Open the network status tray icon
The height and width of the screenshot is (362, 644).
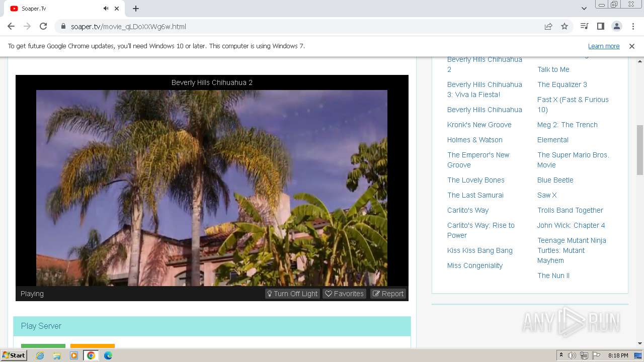click(584, 355)
